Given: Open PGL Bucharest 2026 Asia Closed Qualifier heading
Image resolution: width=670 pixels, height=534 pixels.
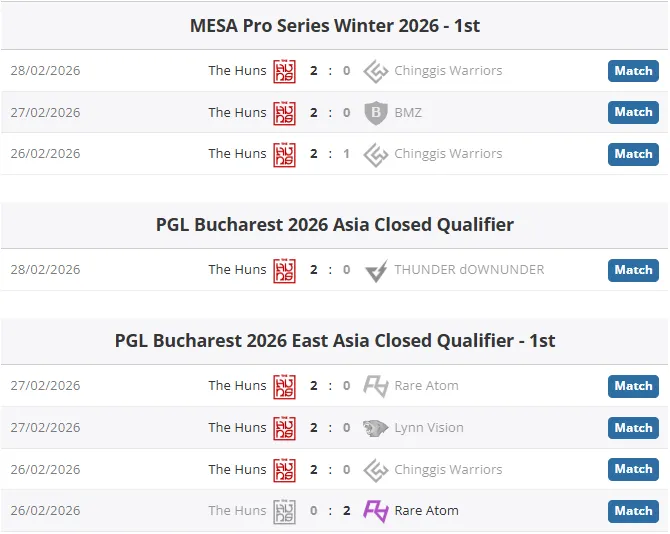Looking at the screenshot, I should coord(335,225).
